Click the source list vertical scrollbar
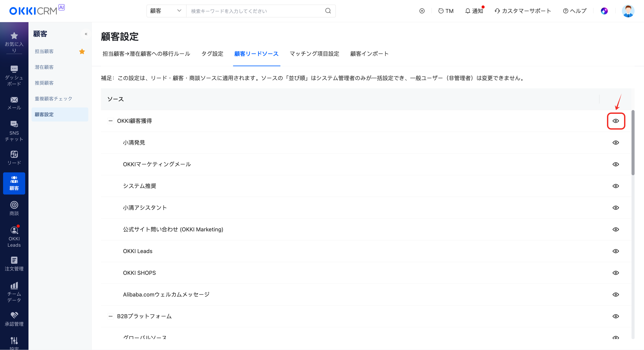 tap(633, 143)
